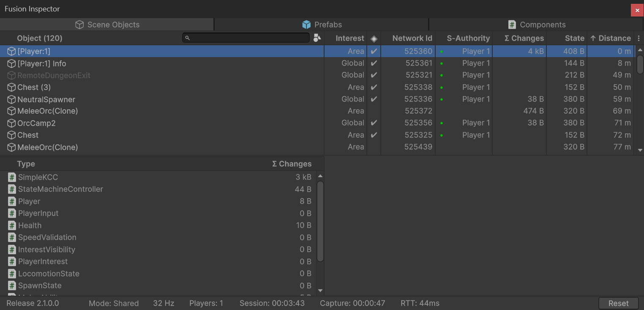Toggle the checkmark for [Player:1] Info row
The height and width of the screenshot is (310, 644).
[x=374, y=63]
